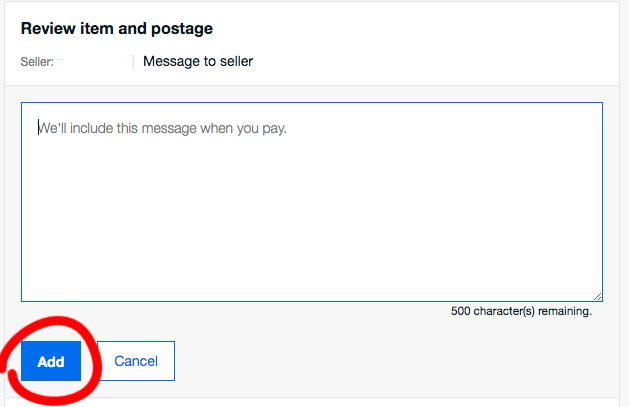Screen dimensions: 629x407
Task: Click the placeholder text about including message
Action: coord(162,128)
